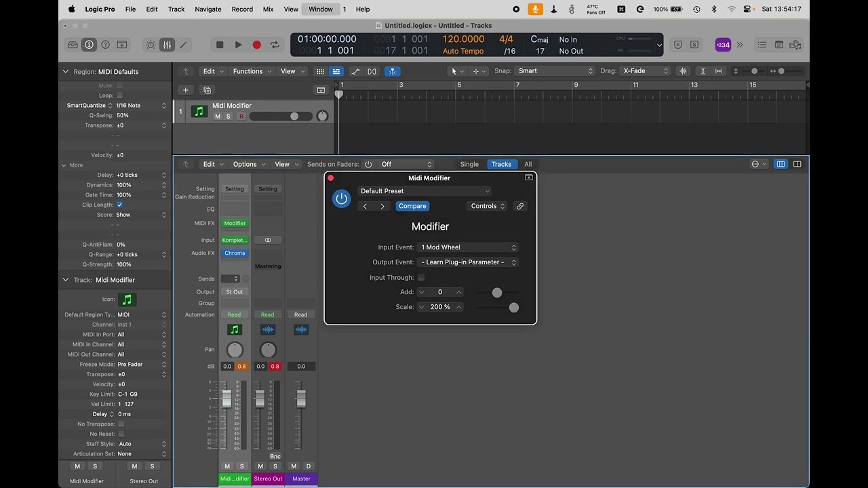Record-enable the Midi Modifier track
Image resolution: width=868 pixels, height=488 pixels.
[x=241, y=117]
